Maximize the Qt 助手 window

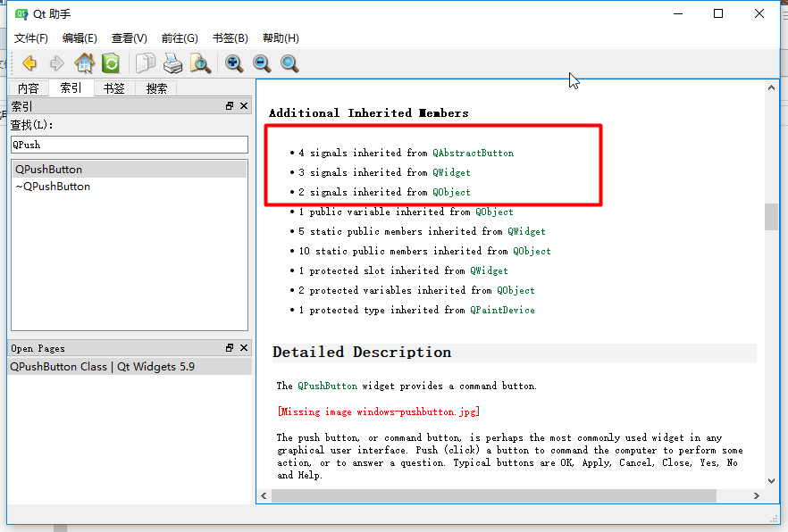pos(718,13)
